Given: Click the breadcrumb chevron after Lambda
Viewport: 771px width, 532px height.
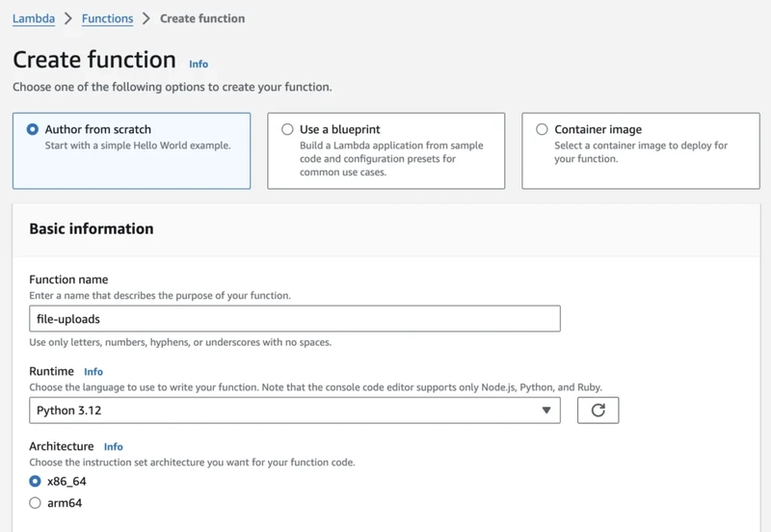Looking at the screenshot, I should click(x=68, y=18).
